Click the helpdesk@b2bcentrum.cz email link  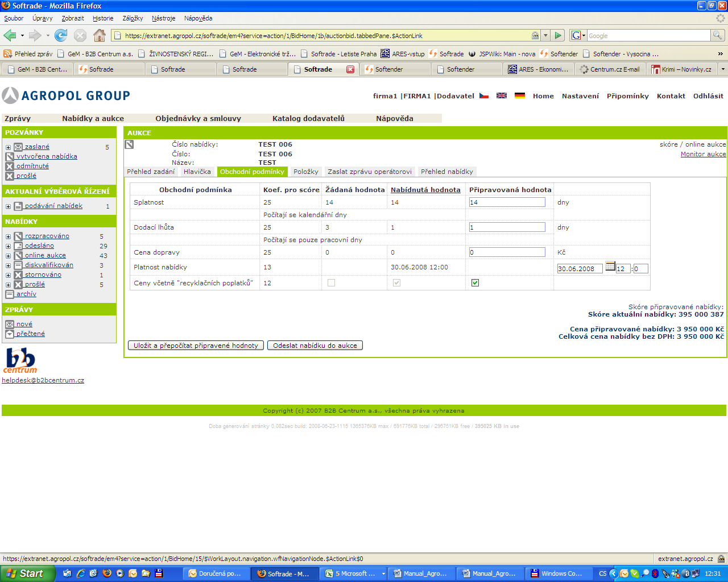pyautogui.click(x=43, y=380)
